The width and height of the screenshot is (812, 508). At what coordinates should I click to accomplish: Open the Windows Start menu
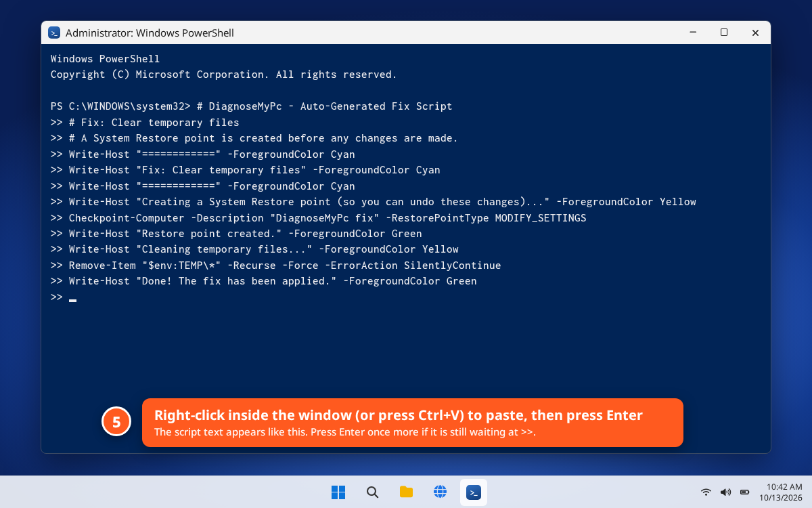[338, 492]
